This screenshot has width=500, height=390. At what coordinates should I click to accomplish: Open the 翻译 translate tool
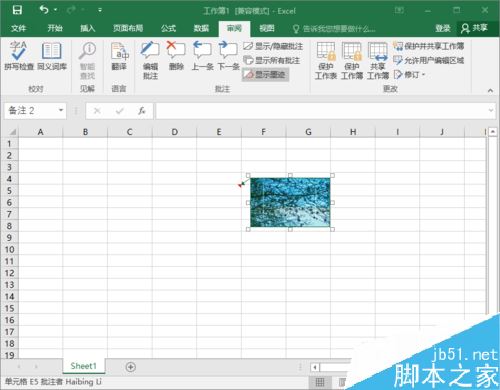point(119,56)
